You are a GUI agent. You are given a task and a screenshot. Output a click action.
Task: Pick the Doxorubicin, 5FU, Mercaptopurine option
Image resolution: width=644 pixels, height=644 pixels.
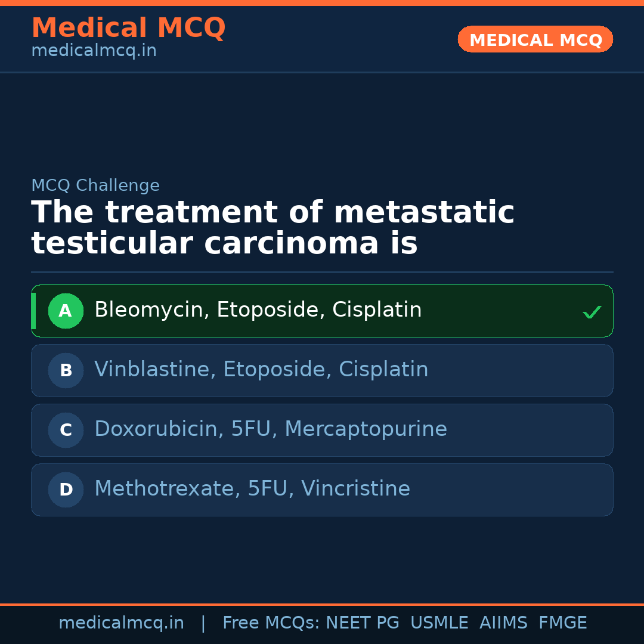[270, 429]
